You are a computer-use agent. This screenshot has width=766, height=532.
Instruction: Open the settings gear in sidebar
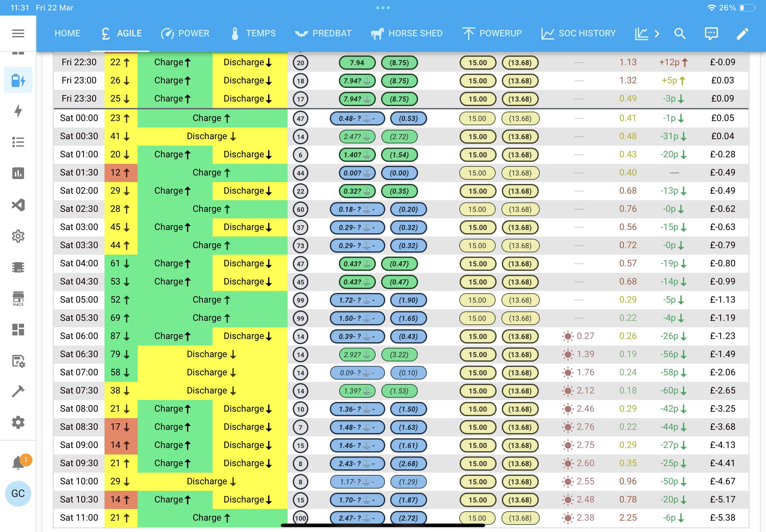[18, 422]
